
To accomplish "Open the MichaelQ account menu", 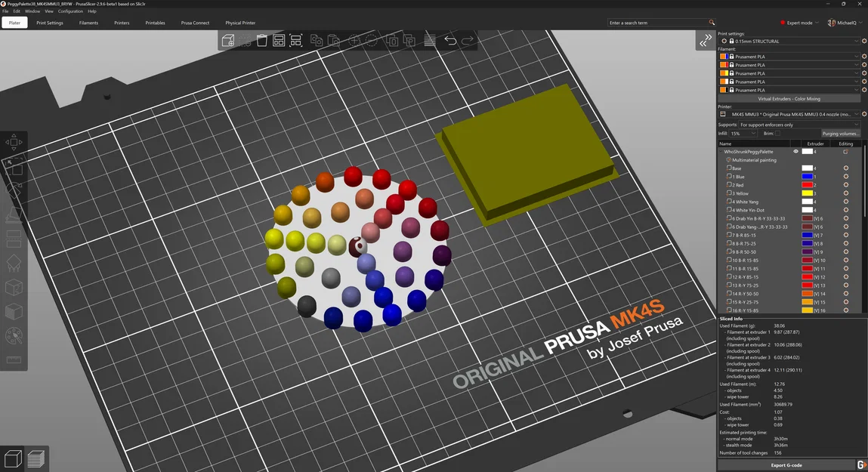I will coord(845,23).
